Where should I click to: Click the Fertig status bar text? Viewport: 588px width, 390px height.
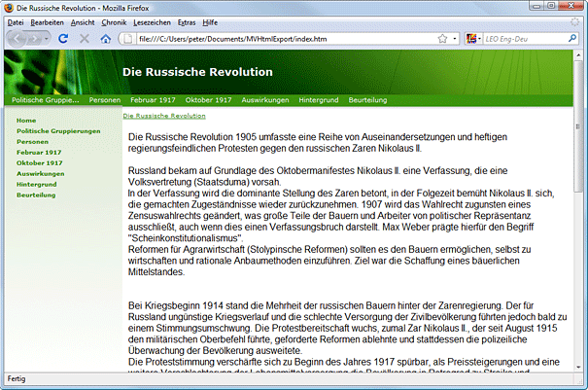coord(17,378)
